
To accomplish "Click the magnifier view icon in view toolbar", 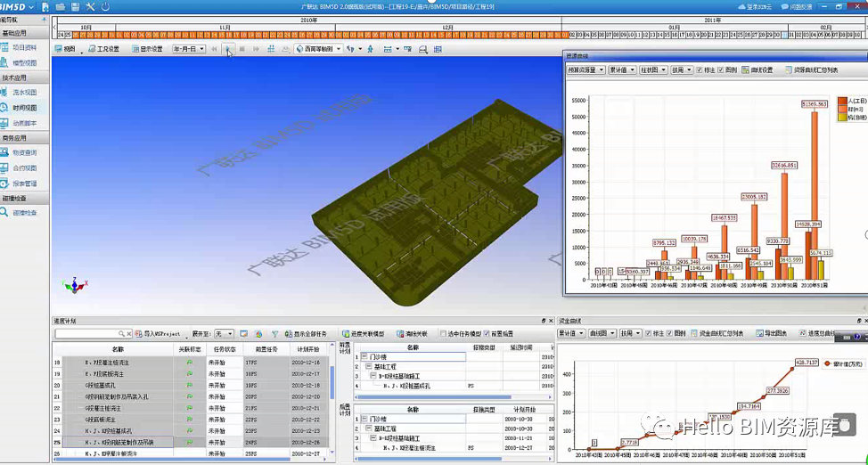I will pos(422,49).
